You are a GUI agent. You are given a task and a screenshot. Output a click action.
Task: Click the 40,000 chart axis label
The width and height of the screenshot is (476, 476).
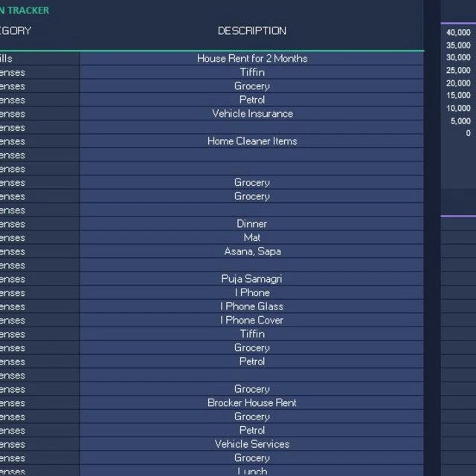(x=458, y=32)
